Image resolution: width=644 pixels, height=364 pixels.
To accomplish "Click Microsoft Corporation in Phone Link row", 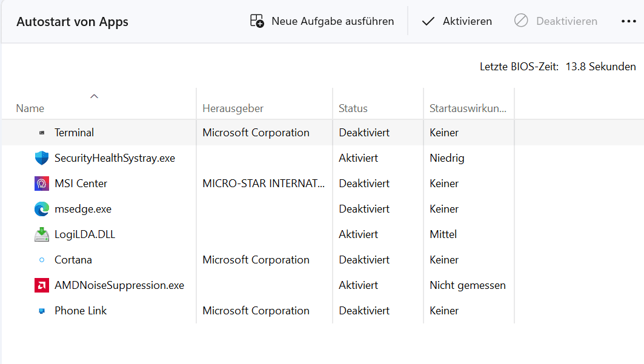I will pos(256,311).
